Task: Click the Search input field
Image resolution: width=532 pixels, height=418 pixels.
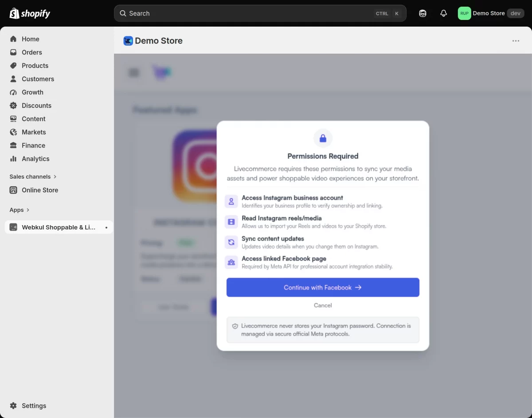Action: (x=260, y=13)
